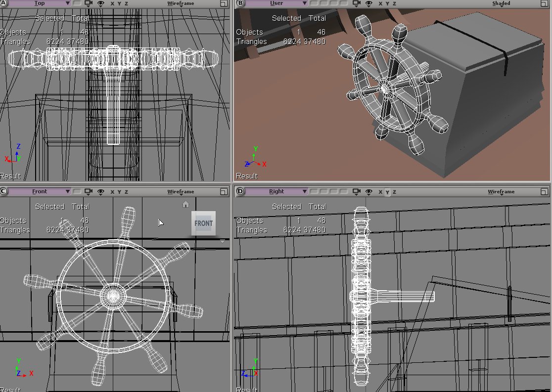The height and width of the screenshot is (392, 552).
Task: Click X axis button in Top viewport
Action: (112, 3)
